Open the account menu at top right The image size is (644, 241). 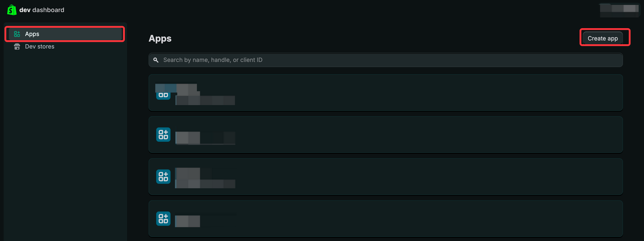click(618, 9)
